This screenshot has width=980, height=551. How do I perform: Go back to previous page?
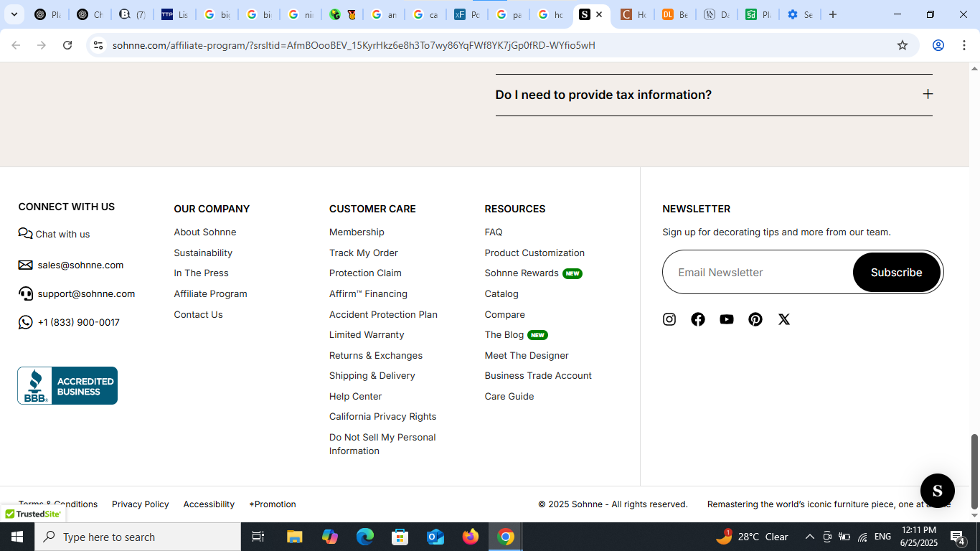(16, 45)
